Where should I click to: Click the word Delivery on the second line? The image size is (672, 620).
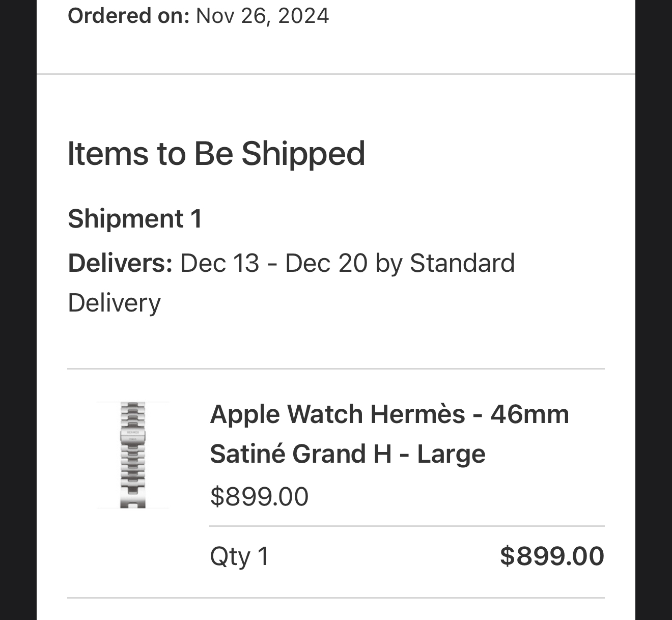(114, 303)
